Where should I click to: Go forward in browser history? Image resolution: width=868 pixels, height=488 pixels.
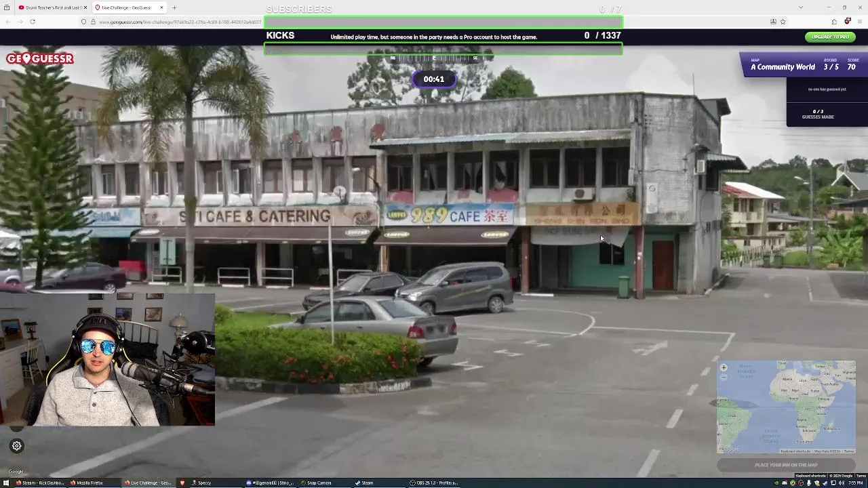tap(20, 22)
